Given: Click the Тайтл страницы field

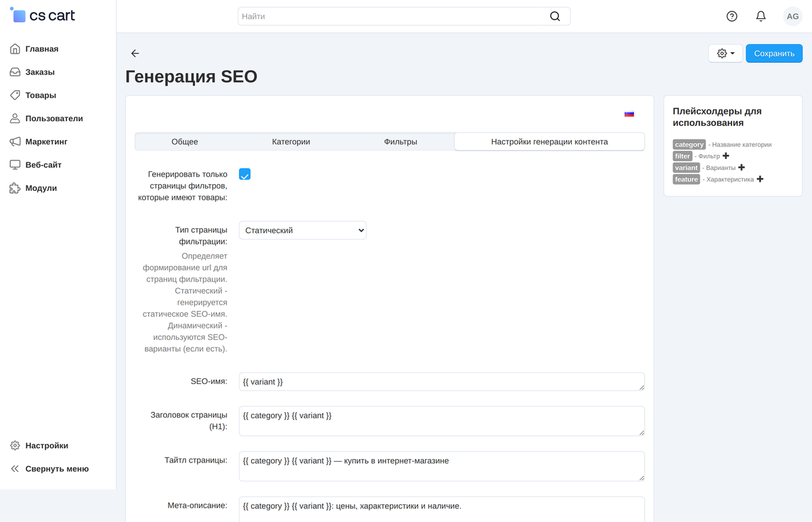Looking at the screenshot, I should click(x=442, y=466).
